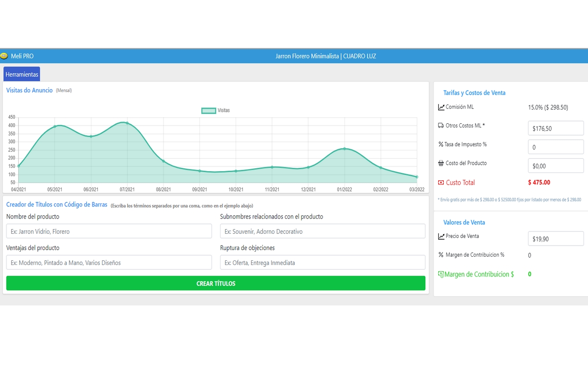Click the (Mensal) label

64,91
